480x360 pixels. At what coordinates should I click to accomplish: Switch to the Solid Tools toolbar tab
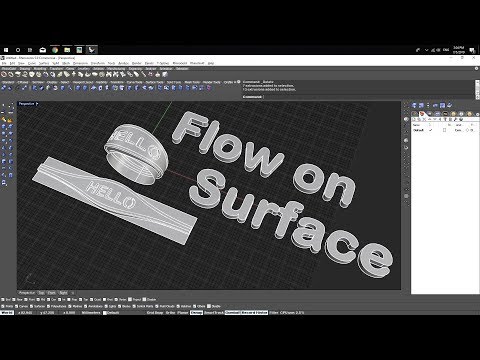173,82
